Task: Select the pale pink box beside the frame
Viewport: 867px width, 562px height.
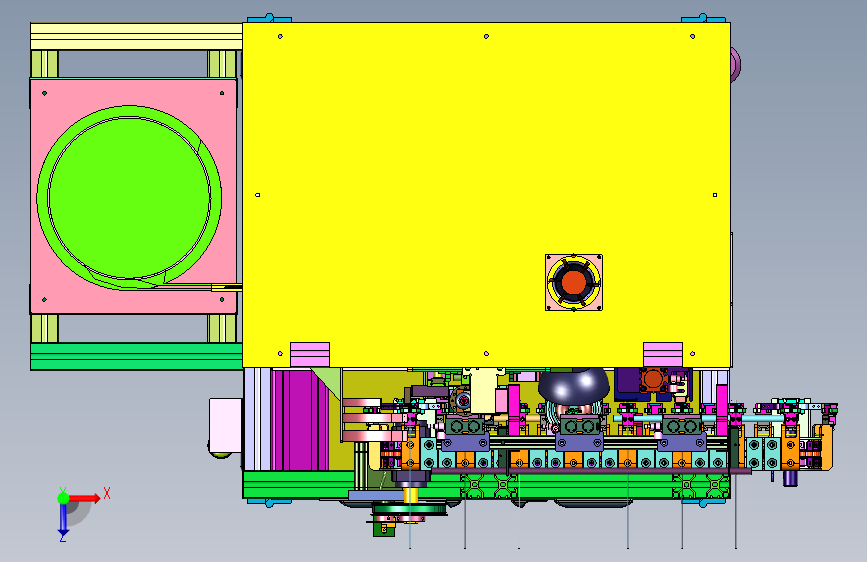Action: pyautogui.click(x=225, y=425)
